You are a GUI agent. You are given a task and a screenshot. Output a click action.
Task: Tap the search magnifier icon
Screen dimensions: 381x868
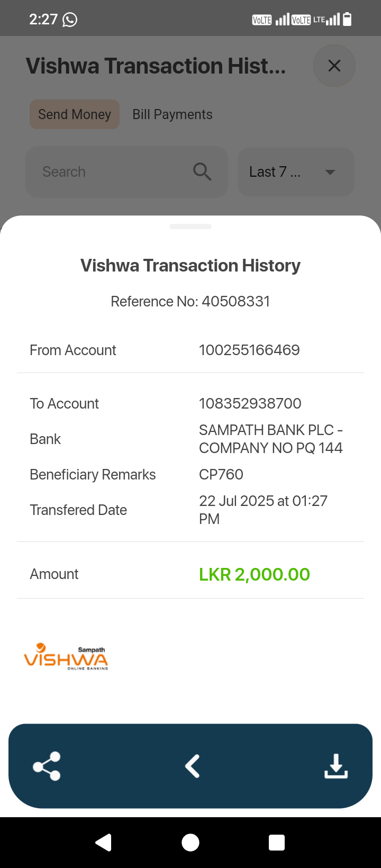[x=202, y=172]
